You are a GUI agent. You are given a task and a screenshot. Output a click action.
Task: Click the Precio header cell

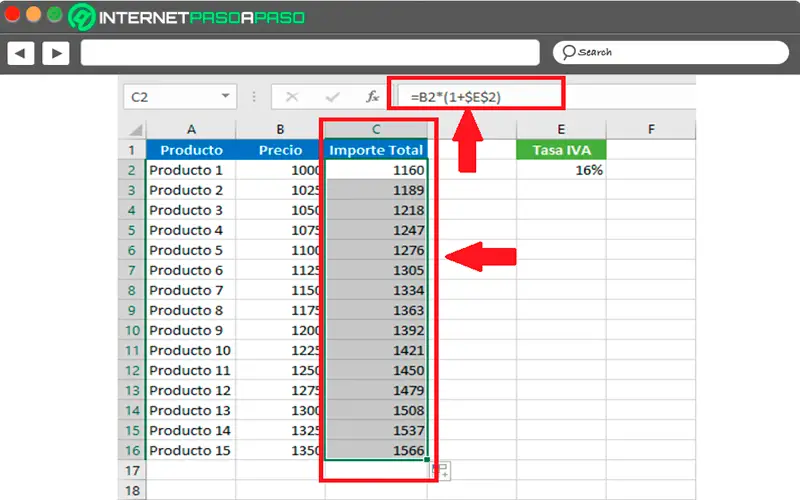coord(280,150)
